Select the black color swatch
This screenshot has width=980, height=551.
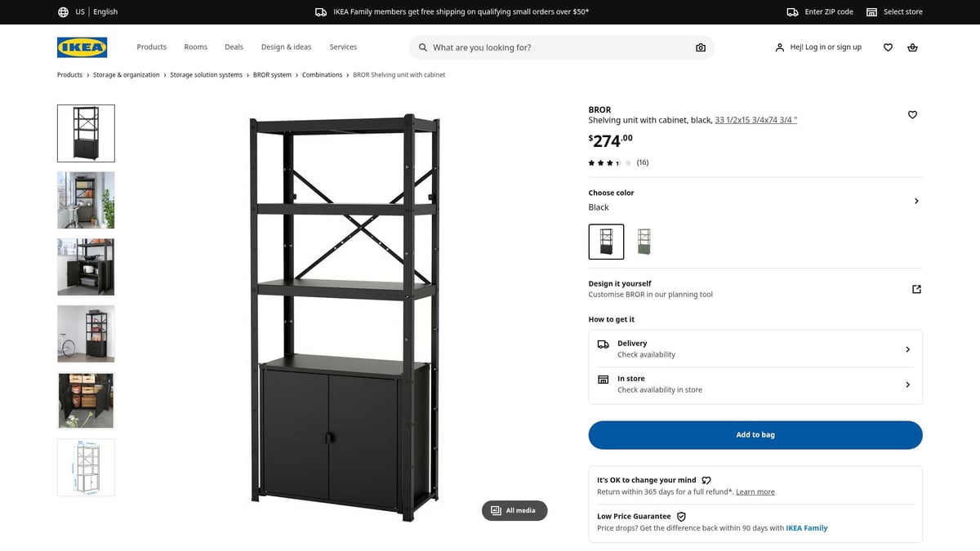point(606,241)
